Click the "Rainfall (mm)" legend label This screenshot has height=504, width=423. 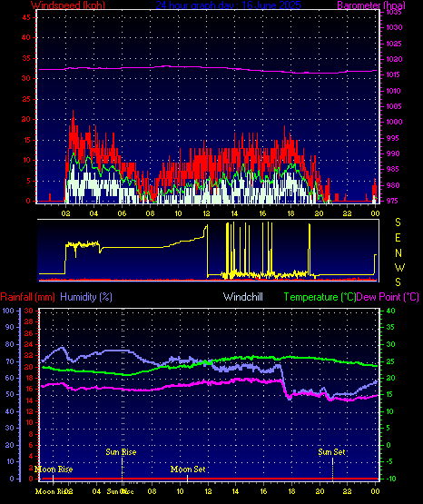[x=27, y=297]
